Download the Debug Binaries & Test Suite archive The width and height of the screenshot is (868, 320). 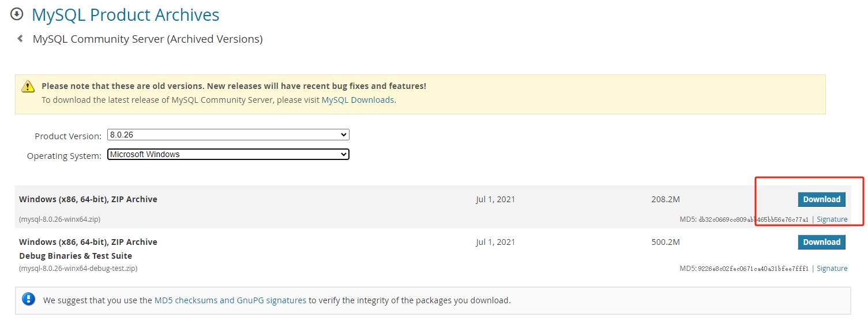(x=821, y=242)
